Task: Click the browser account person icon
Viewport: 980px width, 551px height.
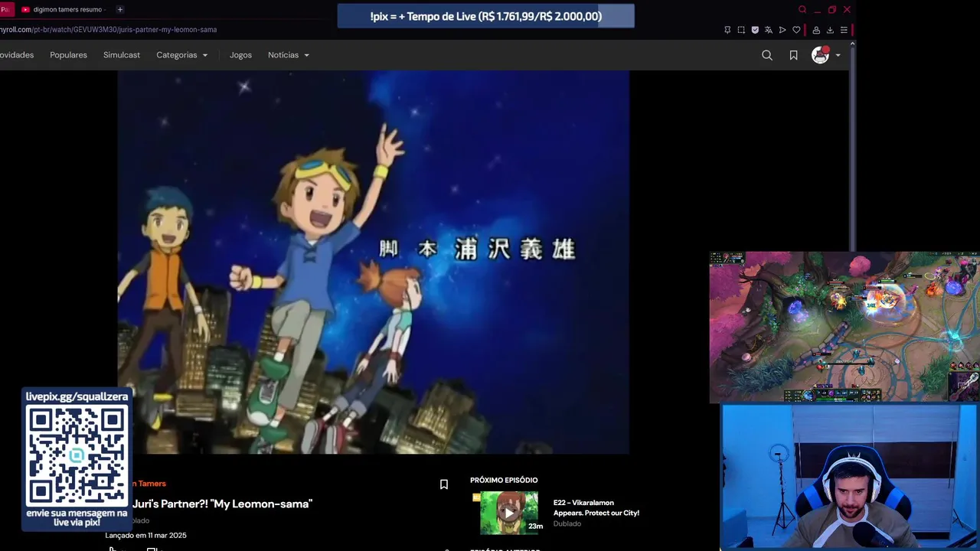Action: click(x=816, y=30)
